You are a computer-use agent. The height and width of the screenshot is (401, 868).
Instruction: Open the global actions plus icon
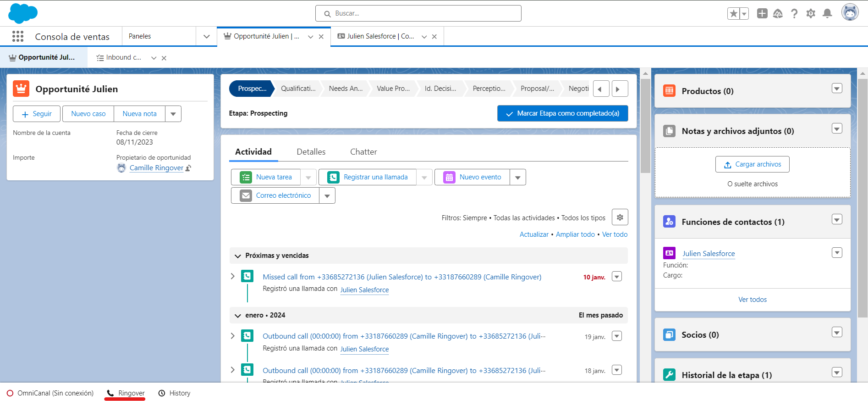762,13
